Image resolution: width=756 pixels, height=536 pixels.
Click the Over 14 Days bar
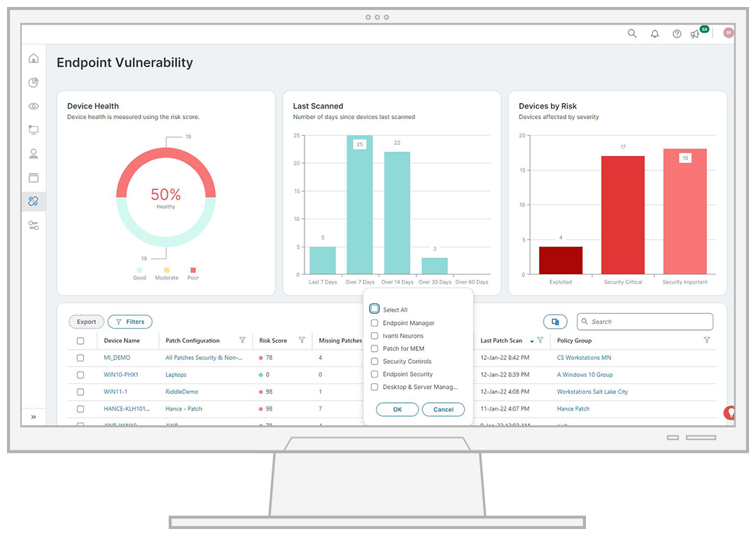(x=398, y=213)
